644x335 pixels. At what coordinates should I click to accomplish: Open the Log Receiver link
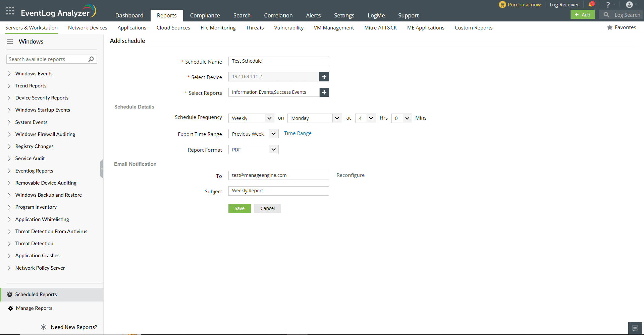click(x=564, y=5)
